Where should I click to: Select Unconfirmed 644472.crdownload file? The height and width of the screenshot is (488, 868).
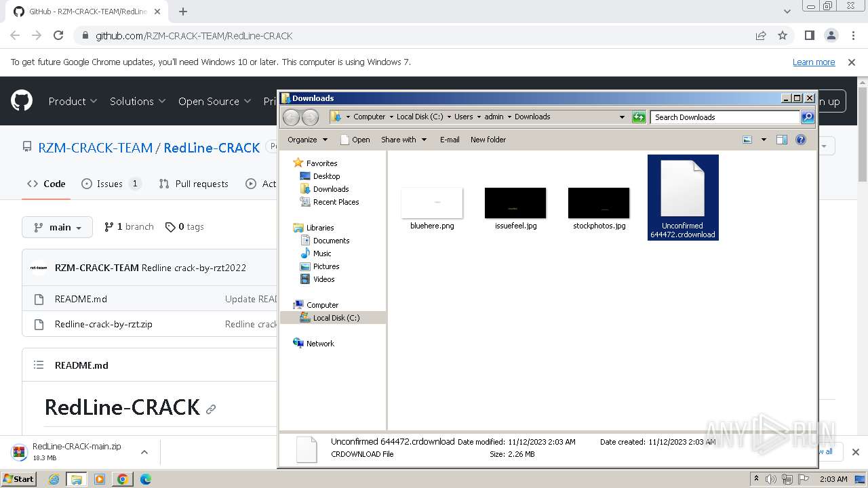tap(683, 197)
